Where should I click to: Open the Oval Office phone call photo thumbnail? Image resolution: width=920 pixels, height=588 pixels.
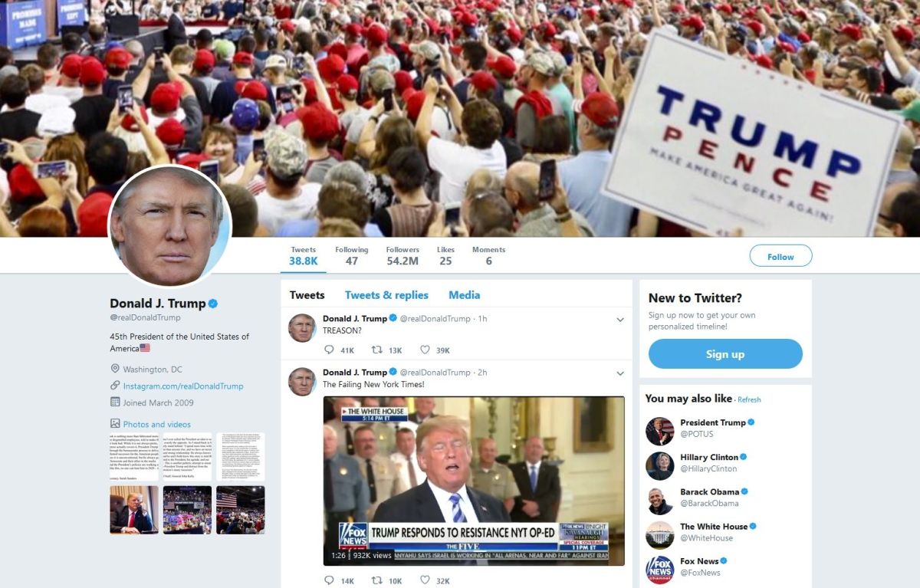click(x=134, y=510)
